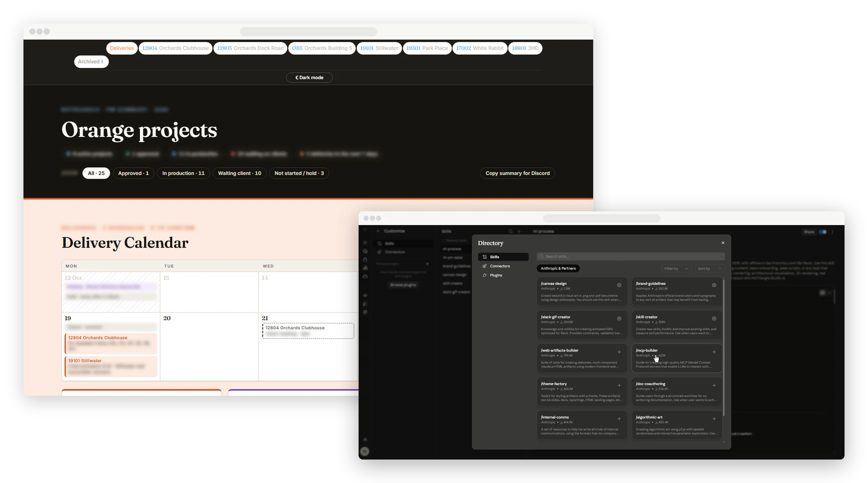868x483 pixels.
Task: Close the Directory dialog with the X
Action: (x=723, y=243)
